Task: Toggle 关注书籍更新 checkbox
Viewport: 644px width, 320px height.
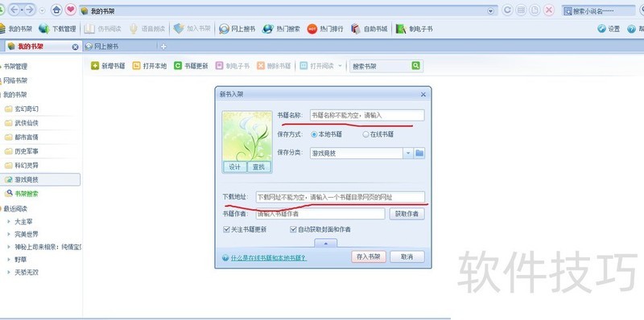Action: [x=226, y=229]
